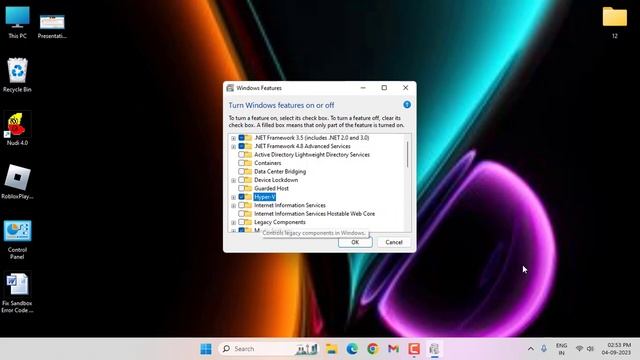640x360 pixels.
Task: Open Control Panel desktop shortcut
Action: tap(17, 240)
